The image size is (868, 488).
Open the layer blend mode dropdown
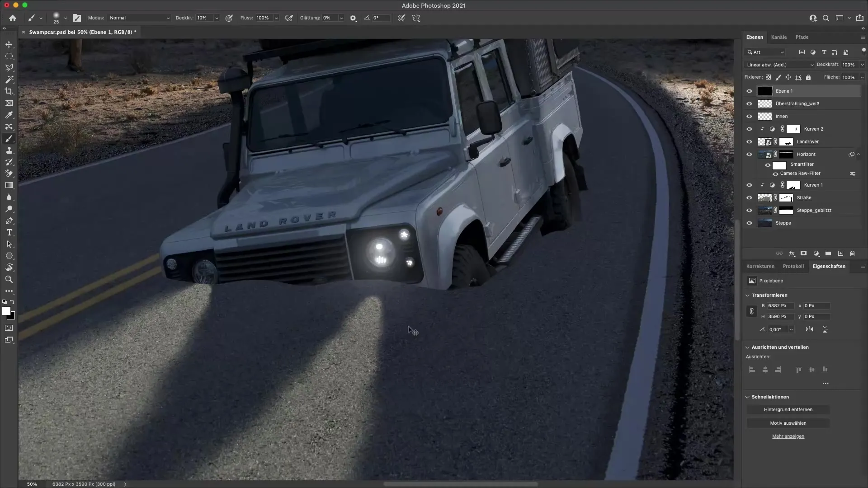pos(779,65)
